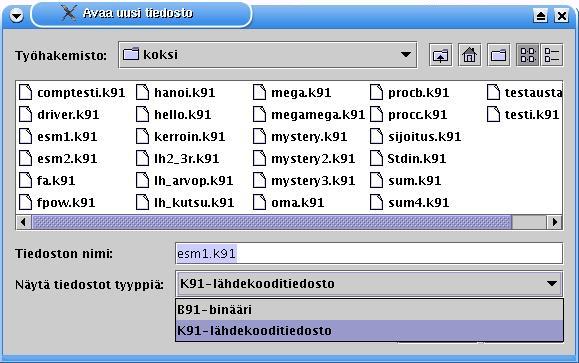Screen dimensions: 579x363
Task: Switch to details view
Action: pyautogui.click(x=552, y=55)
